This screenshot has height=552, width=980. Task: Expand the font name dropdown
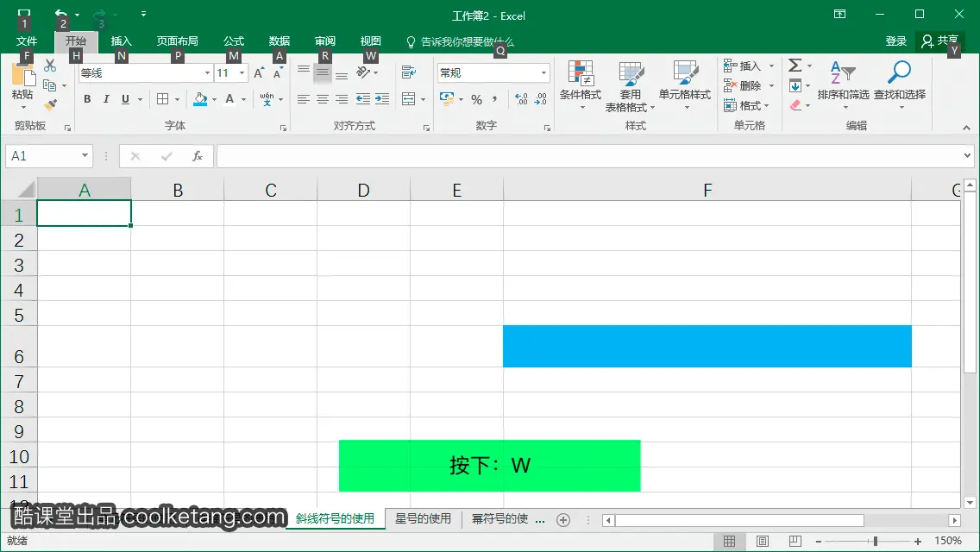pos(208,73)
